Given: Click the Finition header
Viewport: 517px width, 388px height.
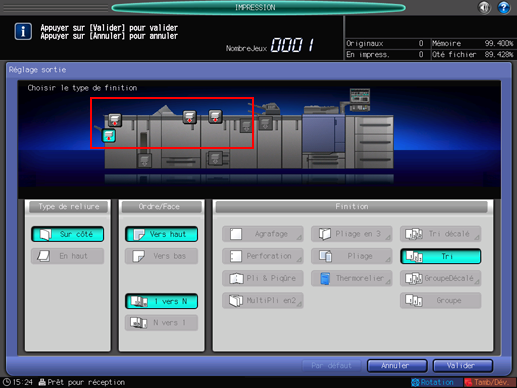Looking at the screenshot, I should pyautogui.click(x=352, y=207).
